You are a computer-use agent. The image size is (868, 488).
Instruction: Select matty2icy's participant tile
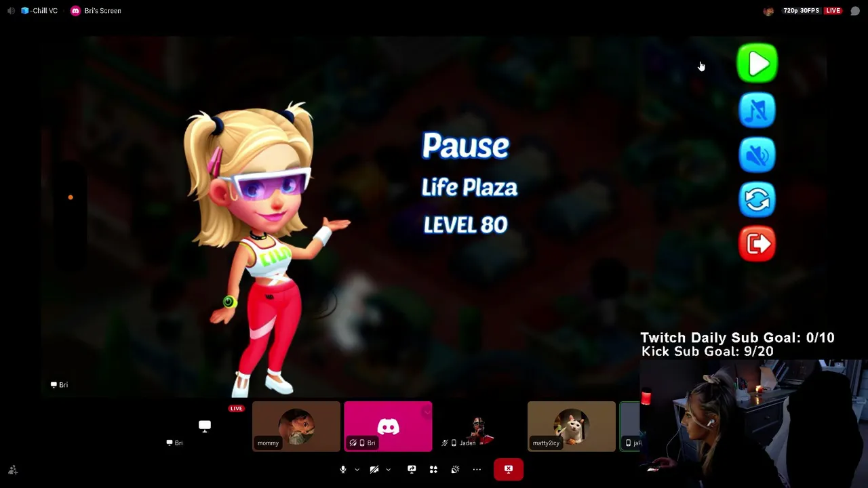click(x=572, y=426)
